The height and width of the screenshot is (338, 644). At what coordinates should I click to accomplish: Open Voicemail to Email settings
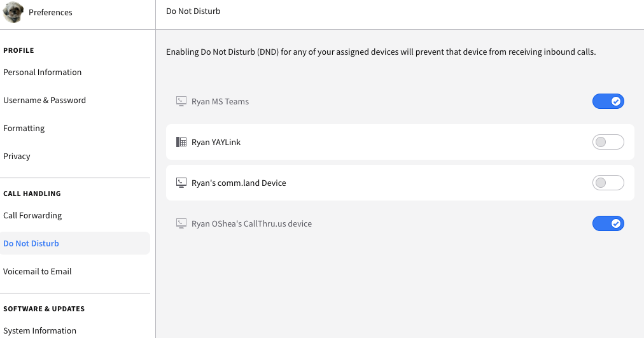[38, 271]
